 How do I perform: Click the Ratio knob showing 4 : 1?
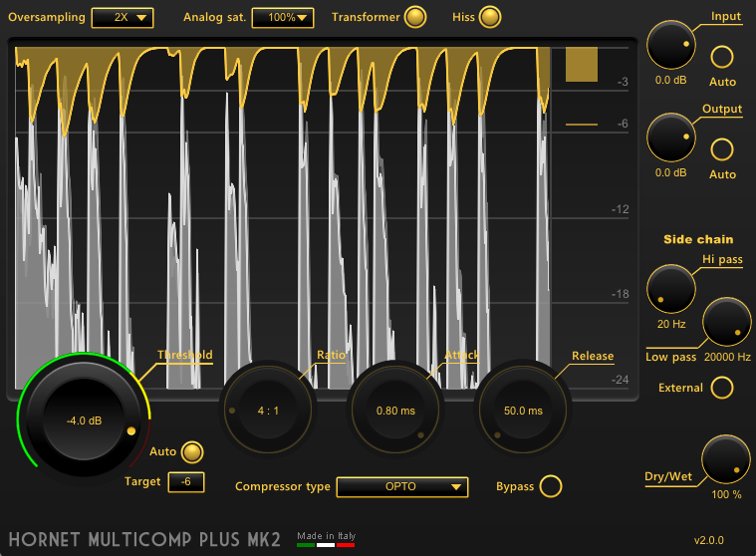268,411
